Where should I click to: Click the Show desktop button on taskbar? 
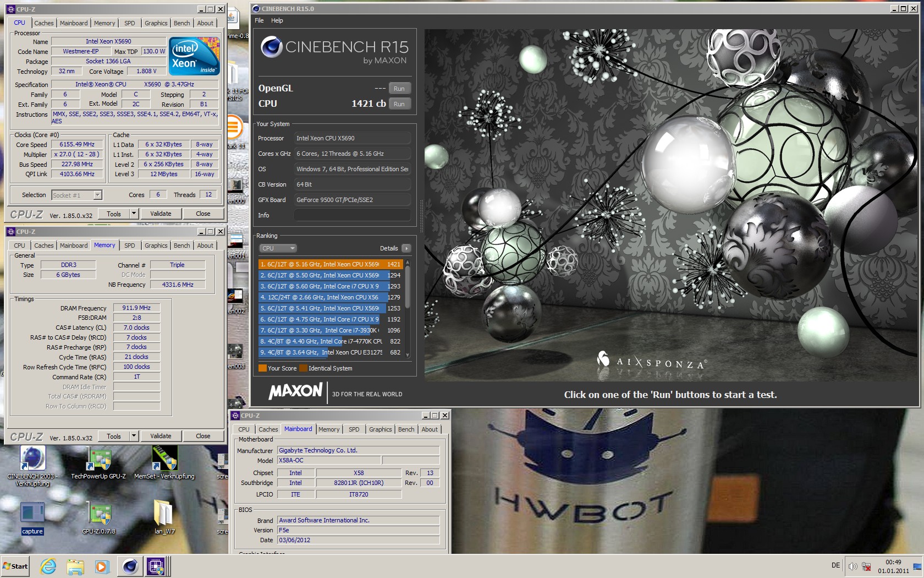(917, 566)
